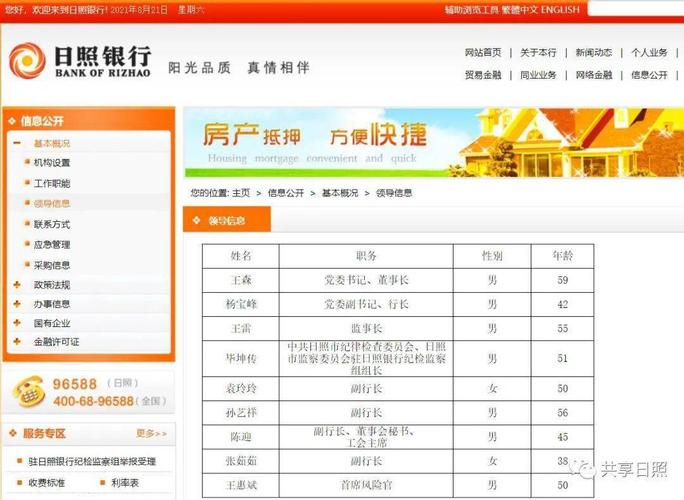The width and height of the screenshot is (684, 500).
Task: Click the 400-68-96588 national hotline number
Action: pos(93,401)
